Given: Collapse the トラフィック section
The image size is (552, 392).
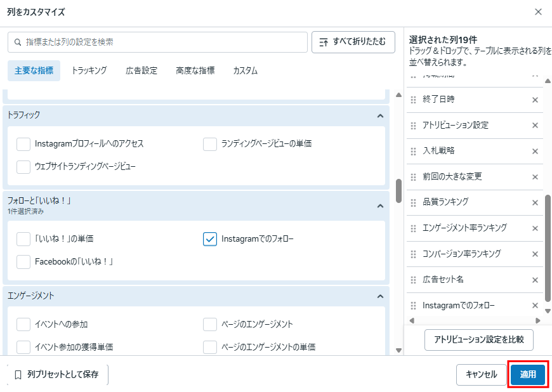Looking at the screenshot, I should [380, 115].
